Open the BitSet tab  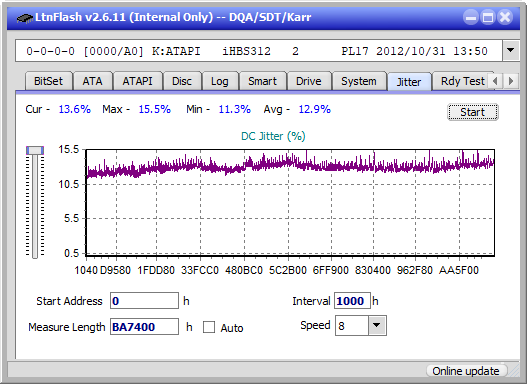pos(48,81)
